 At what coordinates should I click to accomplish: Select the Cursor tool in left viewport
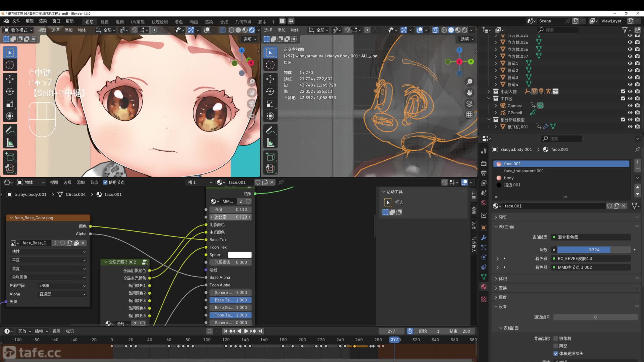10,65
